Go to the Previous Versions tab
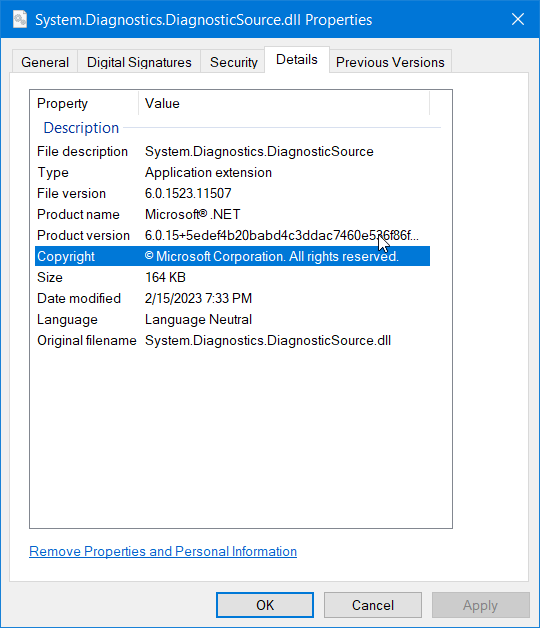 390,62
